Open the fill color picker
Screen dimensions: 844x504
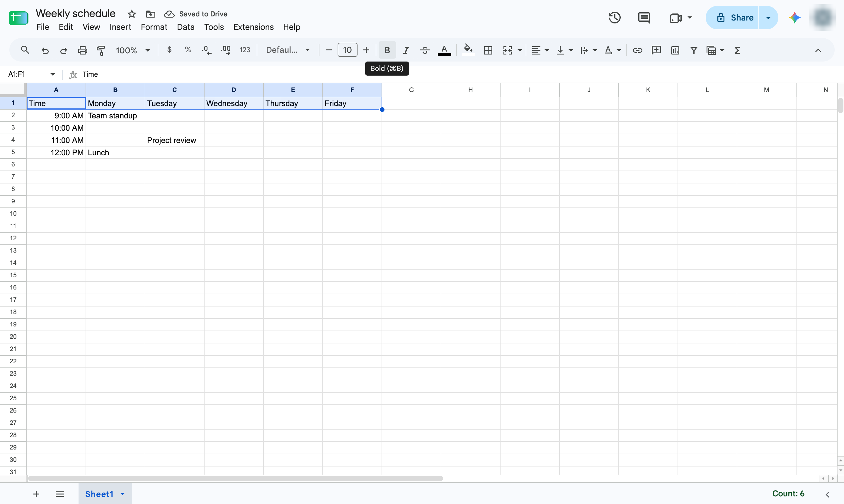[468, 50]
